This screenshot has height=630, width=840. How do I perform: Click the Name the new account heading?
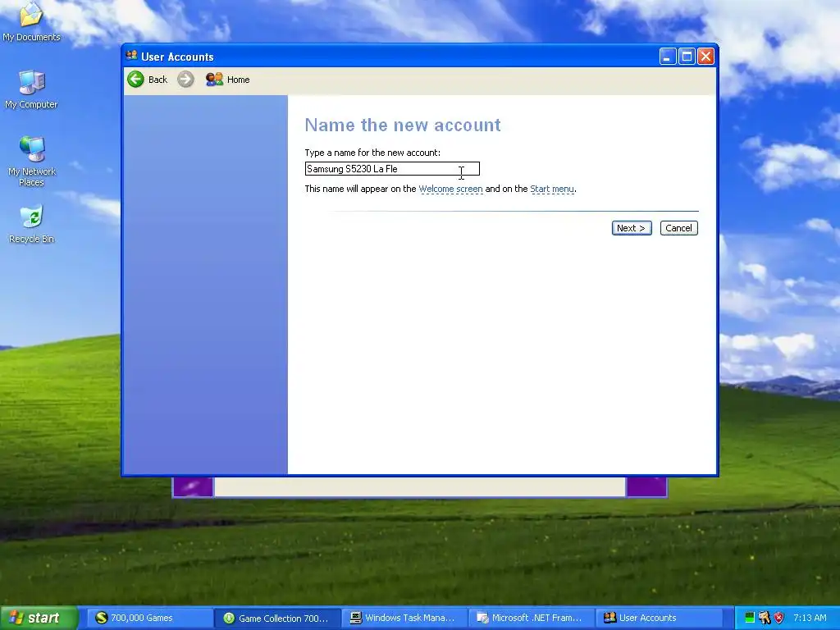pos(403,125)
